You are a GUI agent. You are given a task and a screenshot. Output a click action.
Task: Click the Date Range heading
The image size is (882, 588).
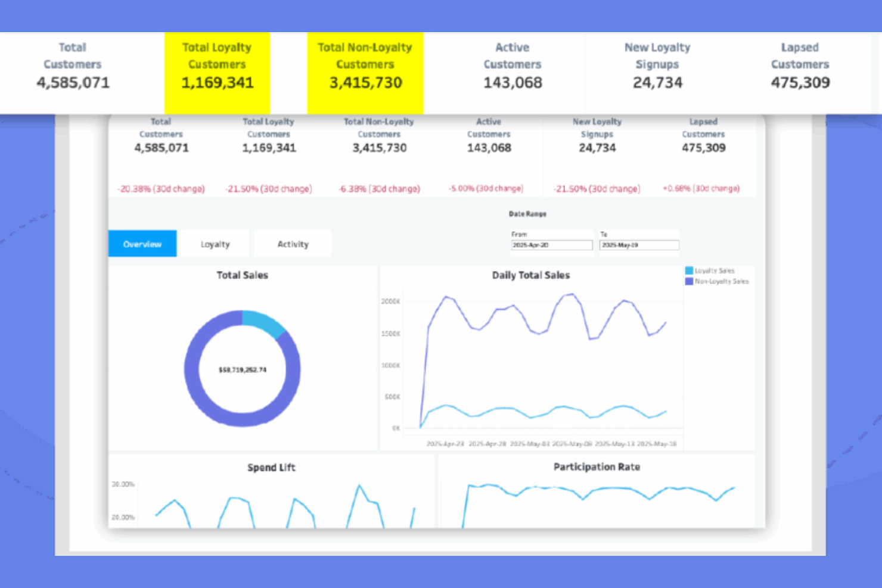pos(527,214)
